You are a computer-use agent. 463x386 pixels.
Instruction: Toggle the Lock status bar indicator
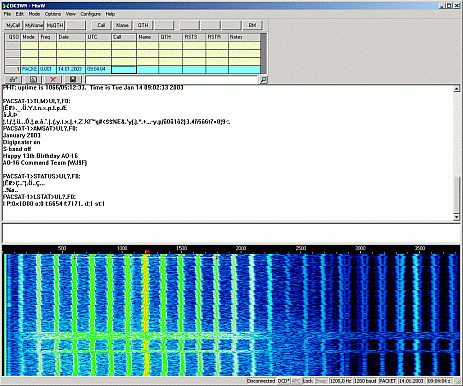point(308,381)
